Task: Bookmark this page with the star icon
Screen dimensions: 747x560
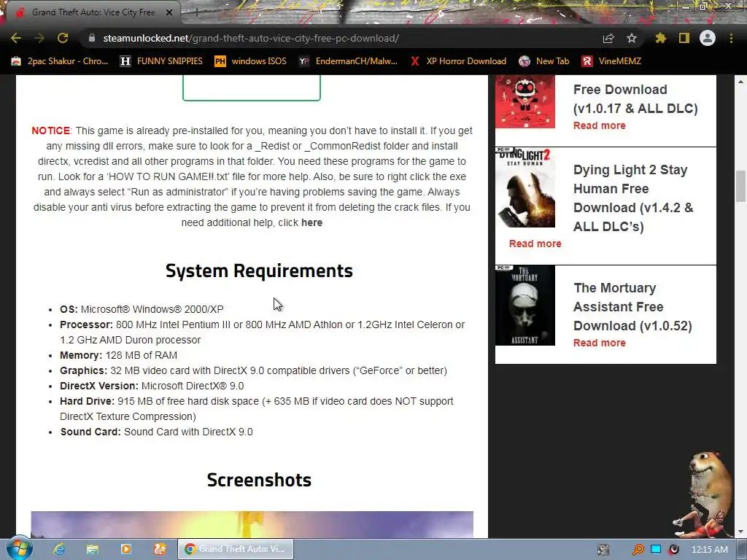Action: coord(632,38)
